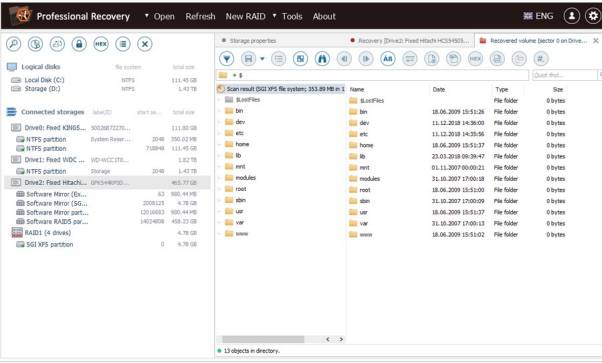Expand home folder in tree
This screenshot has height=363, width=602.
point(220,144)
